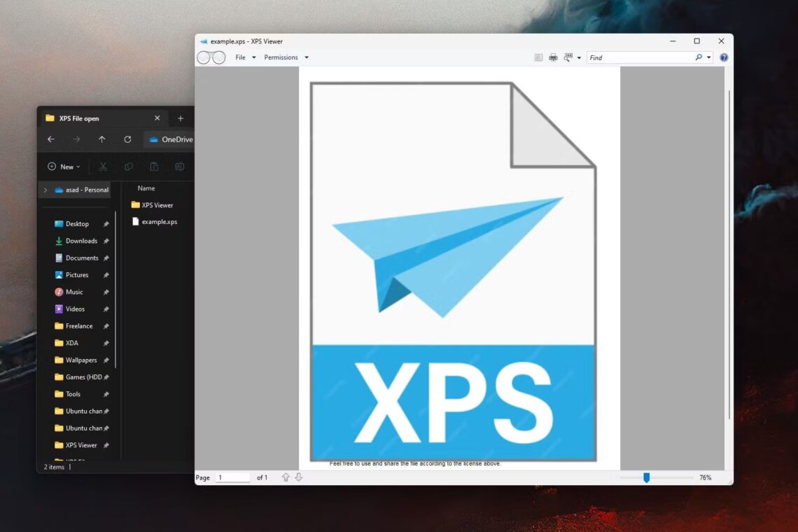Click the zoom view tool icon near Find box

(567, 57)
